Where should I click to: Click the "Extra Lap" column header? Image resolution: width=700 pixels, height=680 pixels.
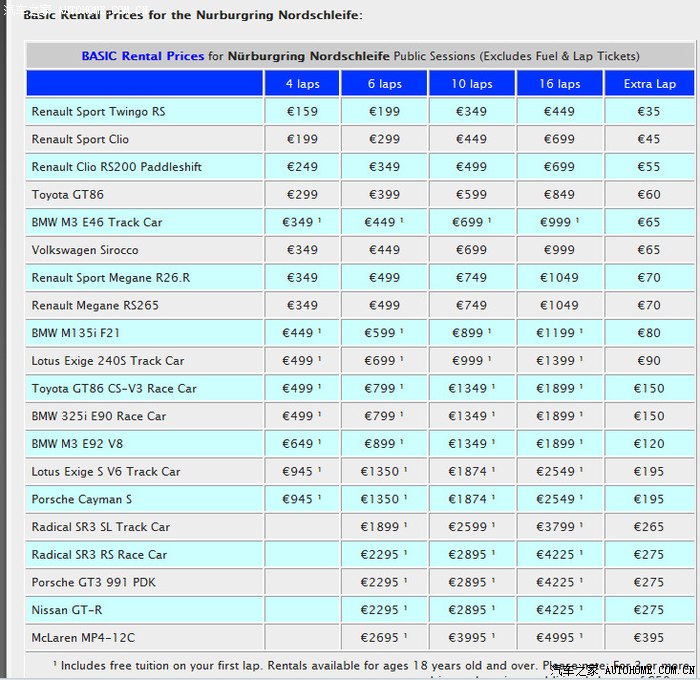pos(649,84)
